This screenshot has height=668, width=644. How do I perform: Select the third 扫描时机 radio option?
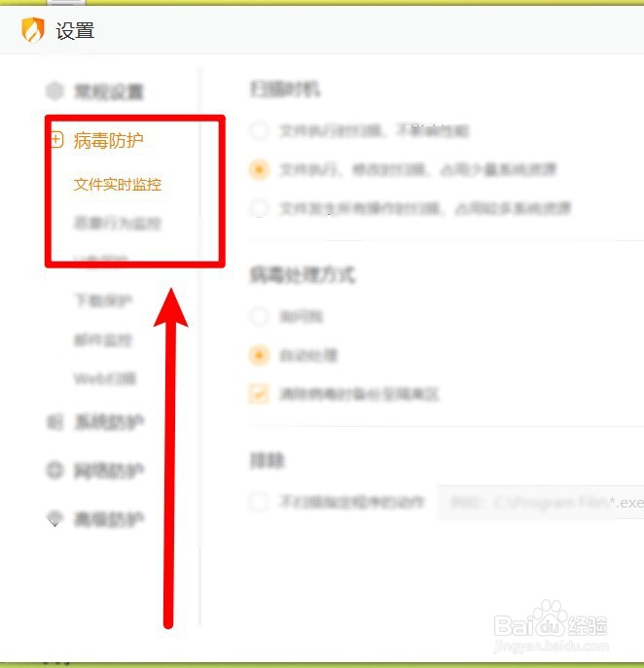click(259, 208)
